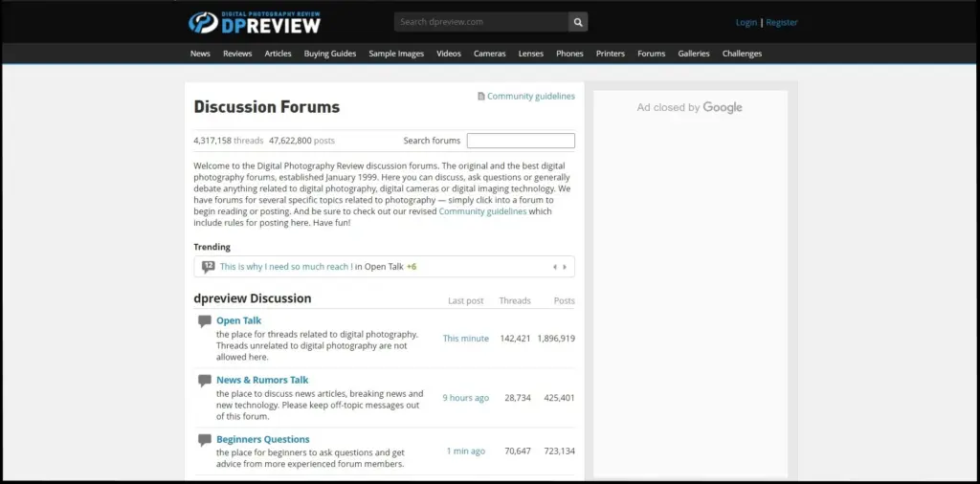Open the News menu item

[200, 54]
